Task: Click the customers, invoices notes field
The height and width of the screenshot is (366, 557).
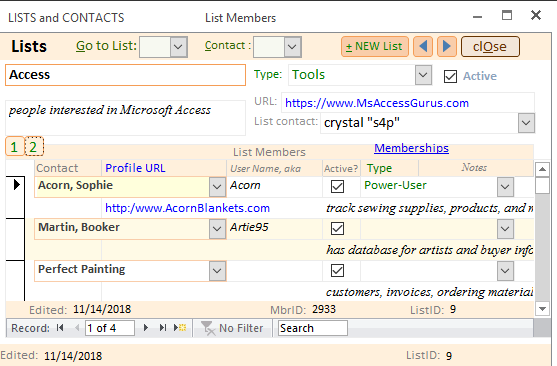Action: coord(429,292)
